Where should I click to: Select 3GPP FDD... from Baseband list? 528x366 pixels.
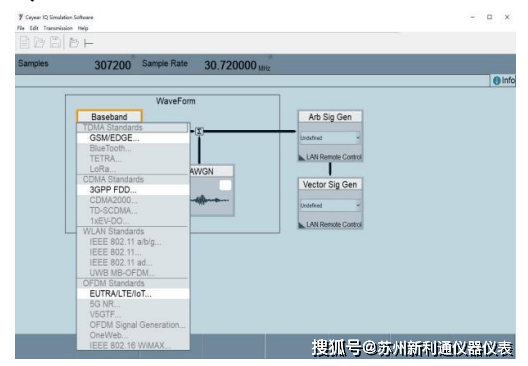pos(133,190)
